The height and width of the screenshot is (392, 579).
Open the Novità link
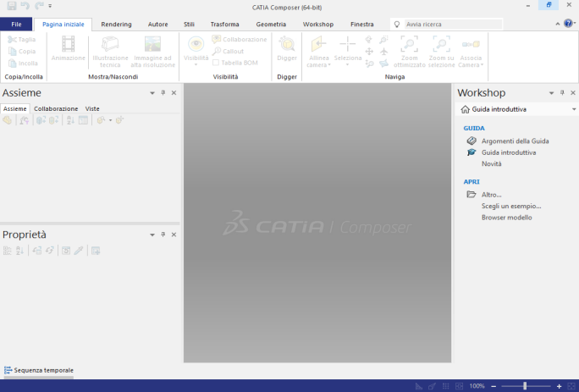coord(491,163)
